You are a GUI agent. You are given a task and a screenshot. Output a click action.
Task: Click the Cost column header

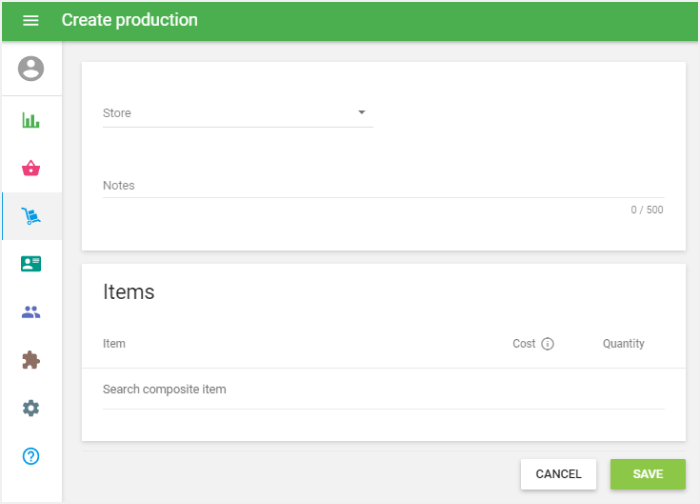tap(524, 344)
